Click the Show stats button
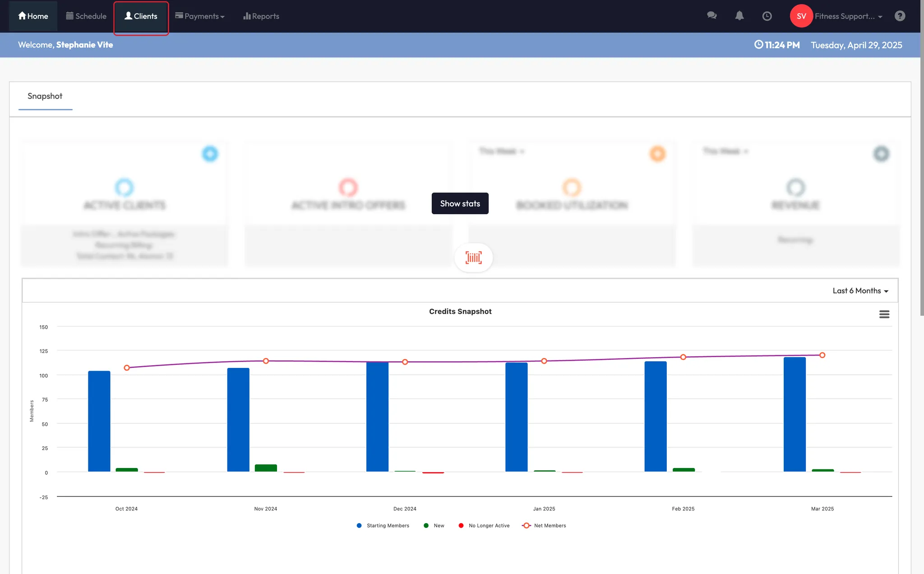The width and height of the screenshot is (924, 574). click(x=460, y=203)
